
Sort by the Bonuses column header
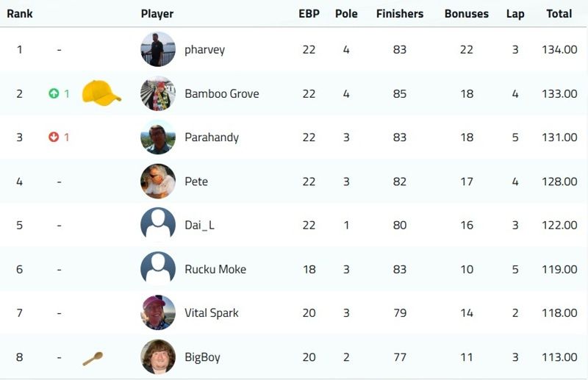point(467,14)
